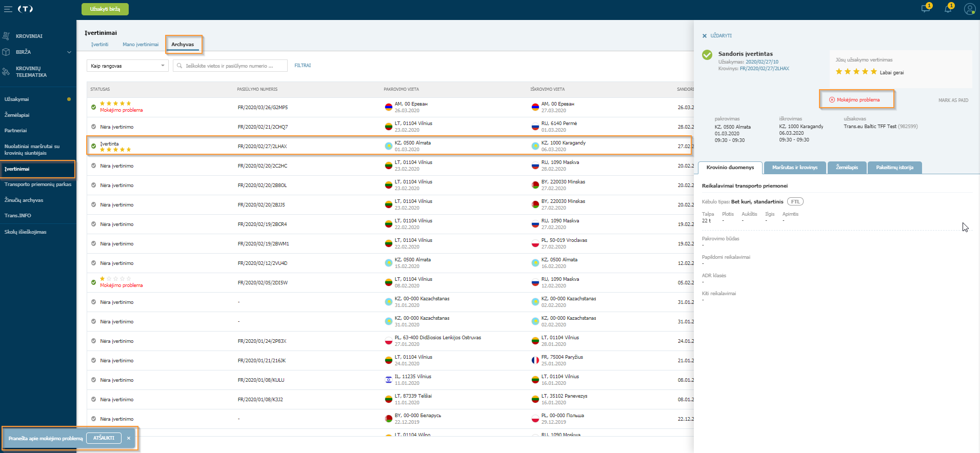Focus the place and offer number search field
Screen dimensions: 980x453
click(x=230, y=66)
